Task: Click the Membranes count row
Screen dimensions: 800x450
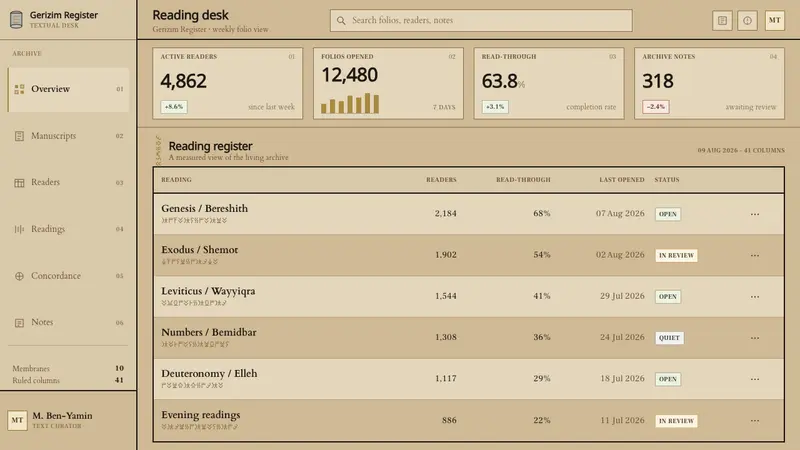Action: point(68,368)
